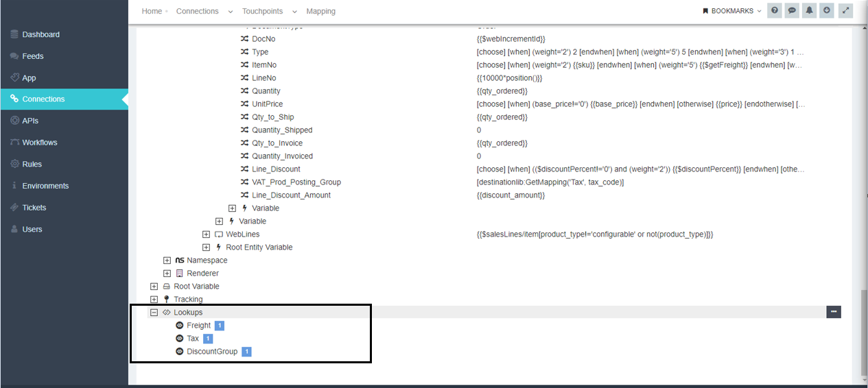Screen dimensions: 868x388
Task: Open the Touchpoints menu
Action: click(269, 11)
